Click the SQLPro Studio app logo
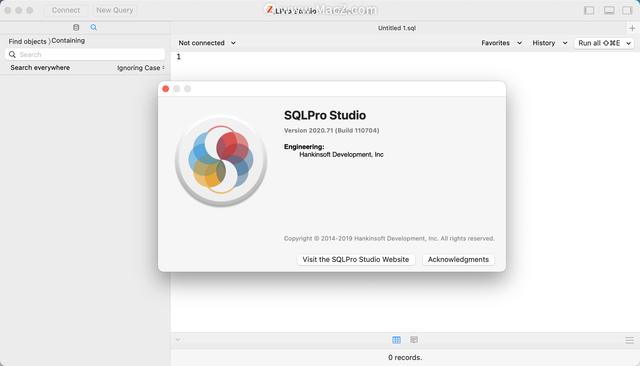This screenshot has width=640, height=366. coord(221,161)
